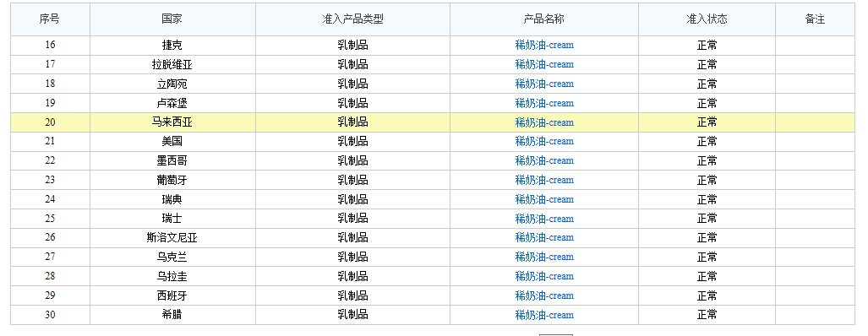Click 正常 status in 乌克兰 row
Image resolution: width=868 pixels, height=336 pixels.
point(707,257)
